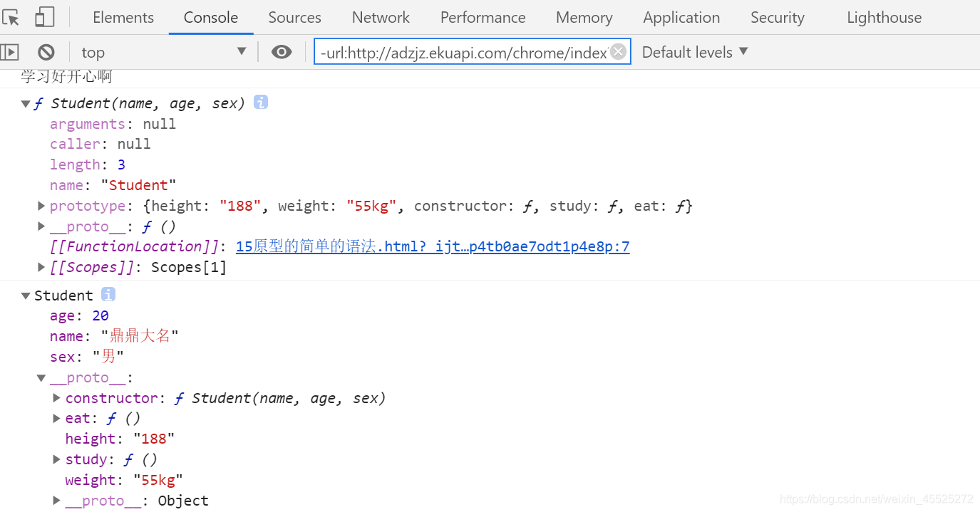Click the info icon beside Student function

click(x=260, y=102)
